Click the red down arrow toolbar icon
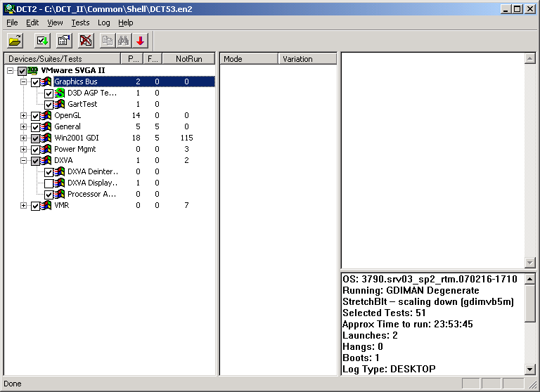This screenshot has width=540, height=392. (140, 41)
